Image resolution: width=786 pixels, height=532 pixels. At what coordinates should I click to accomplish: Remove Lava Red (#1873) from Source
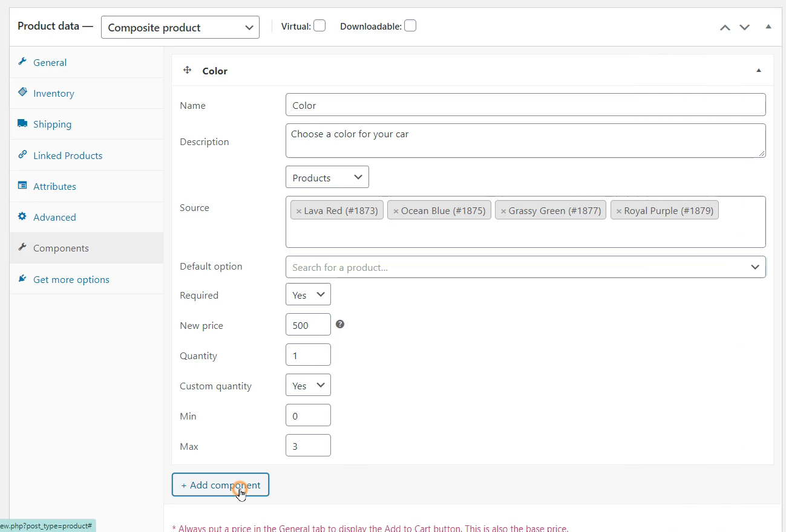pos(298,211)
